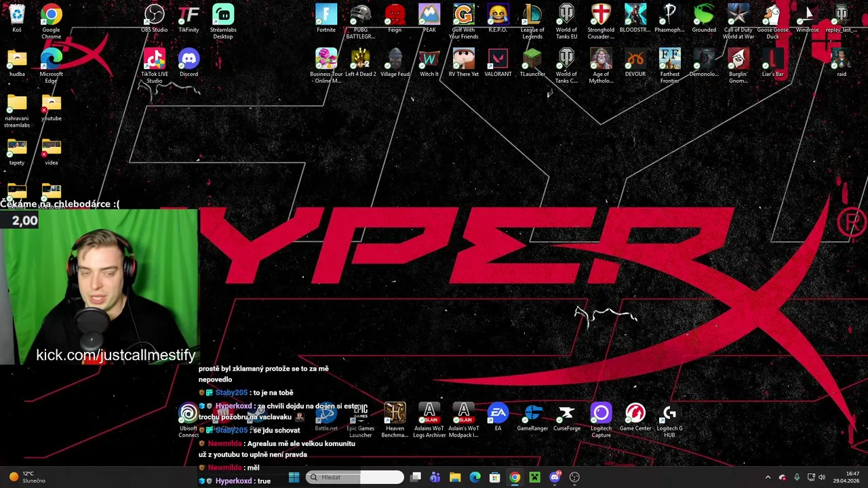Launch Streamlabs Desktop shortcut
868x488 pixels.
[x=223, y=22]
